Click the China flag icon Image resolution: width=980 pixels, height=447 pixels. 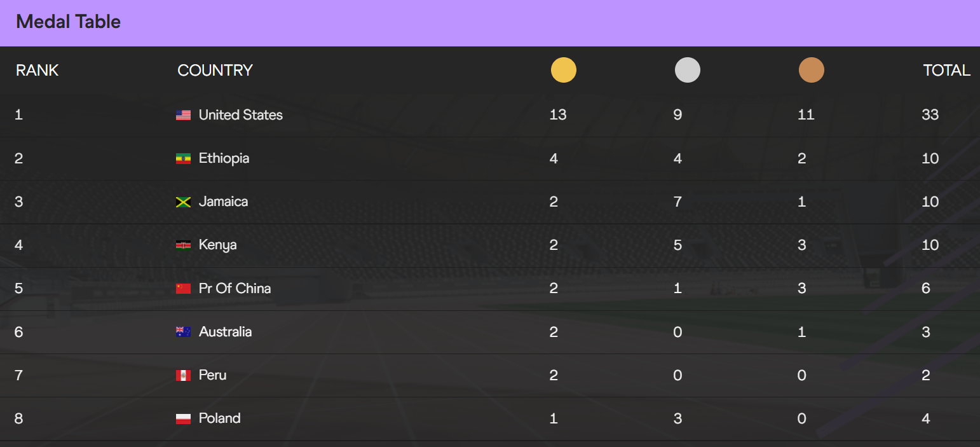tap(183, 288)
